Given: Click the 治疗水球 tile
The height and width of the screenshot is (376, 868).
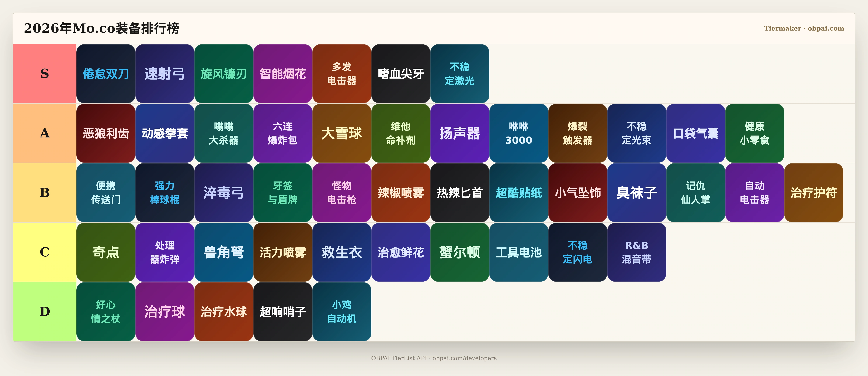Looking at the screenshot, I should (224, 312).
